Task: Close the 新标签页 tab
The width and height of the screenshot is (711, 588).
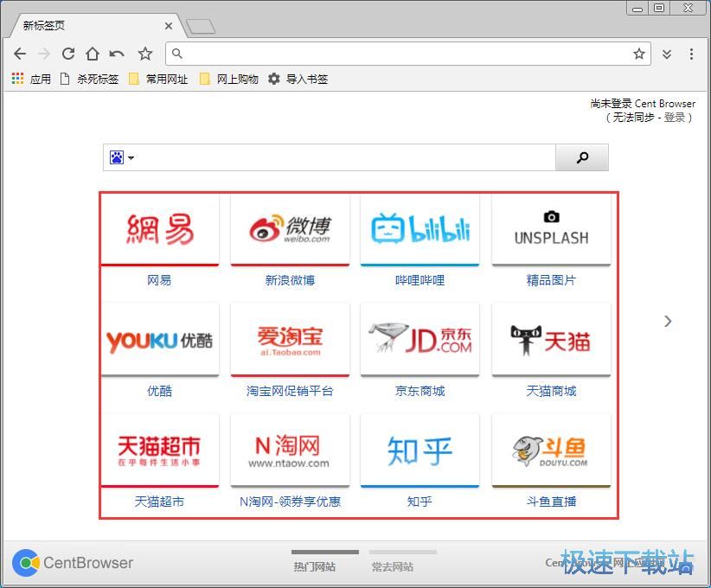Action: 168,26
